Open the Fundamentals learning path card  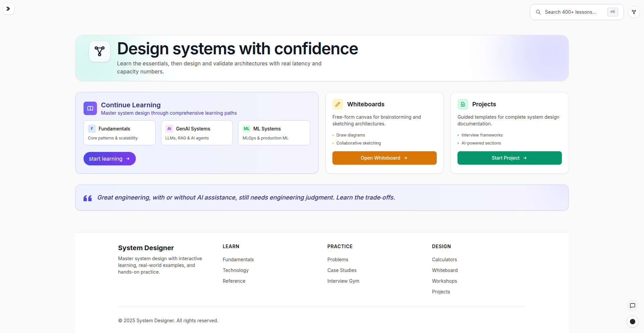(x=119, y=133)
